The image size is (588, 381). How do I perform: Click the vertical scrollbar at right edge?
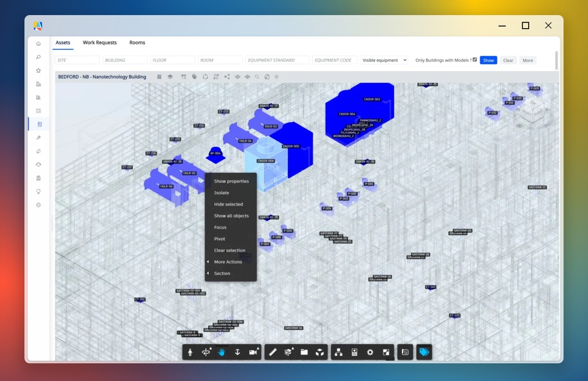click(x=557, y=60)
